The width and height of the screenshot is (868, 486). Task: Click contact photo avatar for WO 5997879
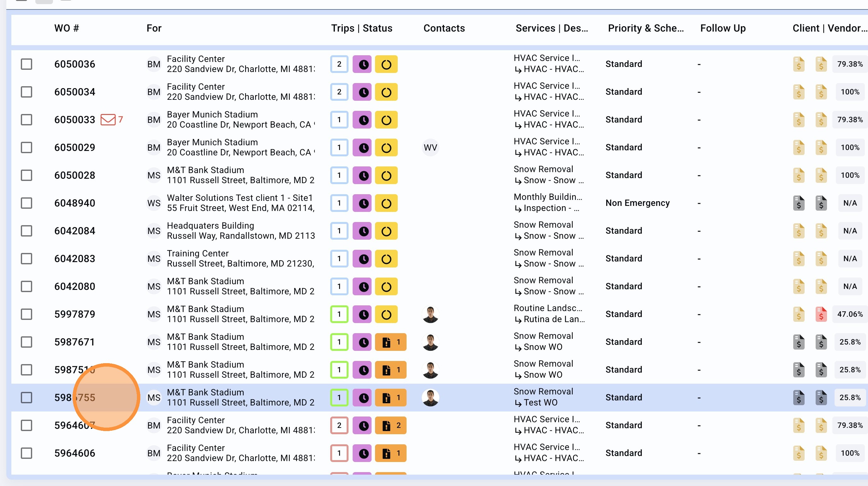[430, 314]
